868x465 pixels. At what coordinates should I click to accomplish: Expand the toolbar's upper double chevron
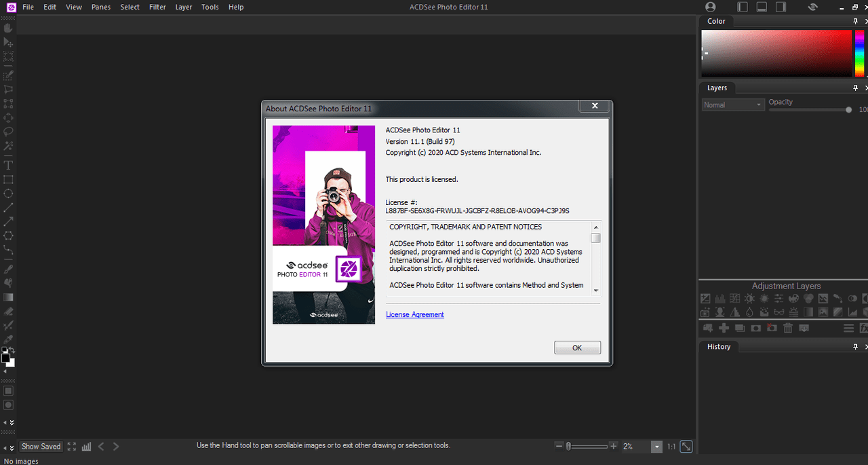[12, 423]
